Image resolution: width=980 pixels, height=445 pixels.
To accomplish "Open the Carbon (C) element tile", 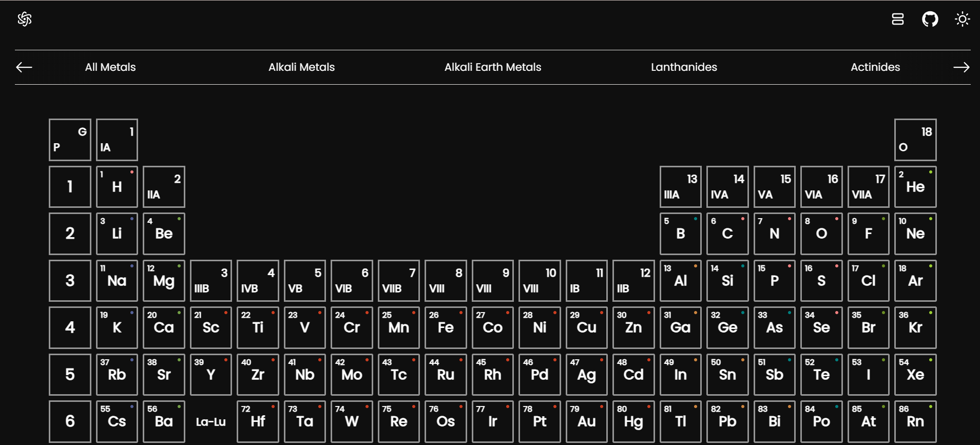I will point(727,234).
